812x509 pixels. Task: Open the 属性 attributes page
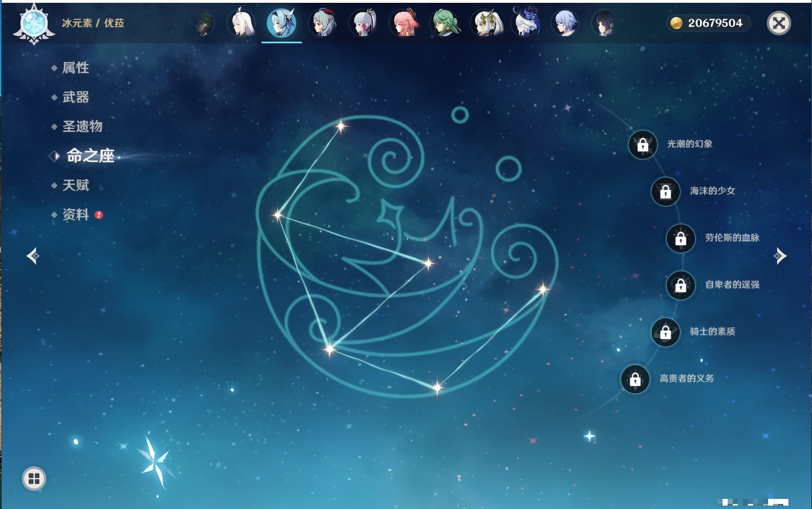tap(75, 68)
